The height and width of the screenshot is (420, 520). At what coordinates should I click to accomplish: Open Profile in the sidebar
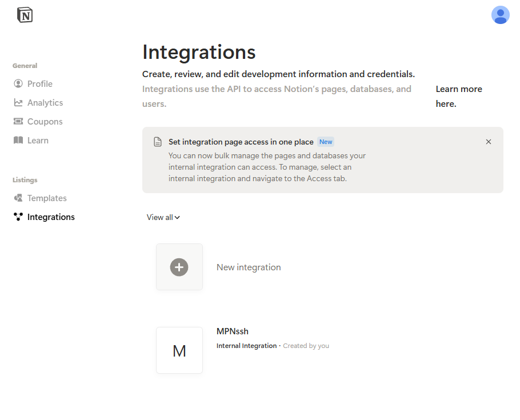(40, 83)
